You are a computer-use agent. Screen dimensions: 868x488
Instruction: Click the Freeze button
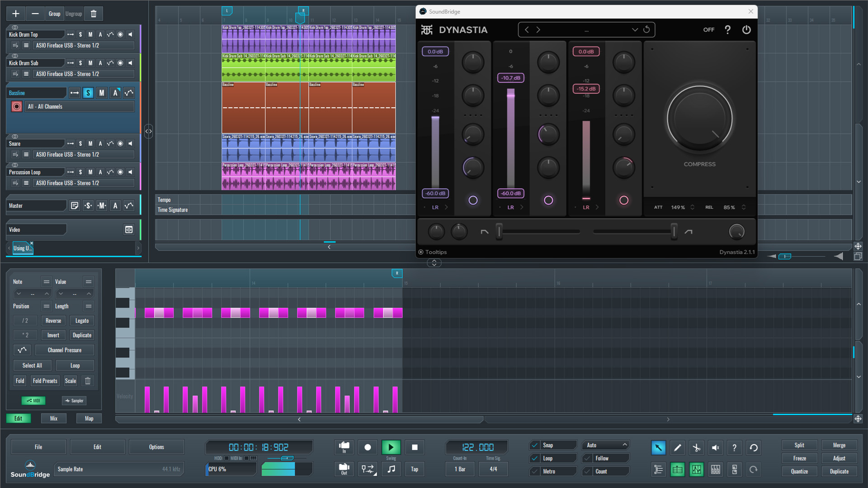[x=799, y=458]
